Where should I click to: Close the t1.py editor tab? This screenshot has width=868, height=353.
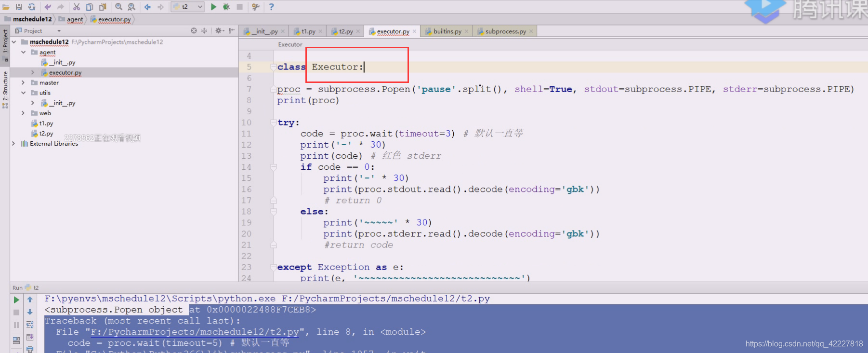[320, 31]
